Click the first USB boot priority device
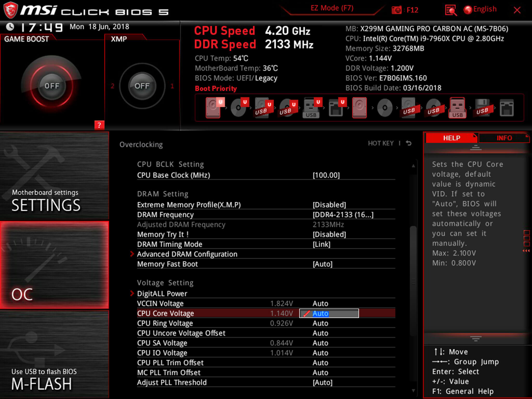This screenshot has height=399, width=532. tap(264, 108)
